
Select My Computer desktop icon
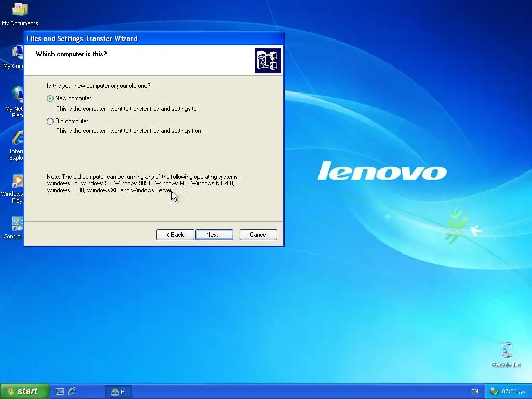[x=14, y=57]
